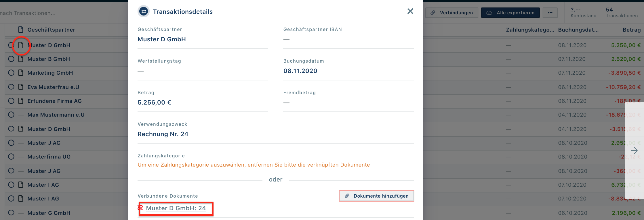Sort by Betrag column header
Screen dimensions: 644x220
click(x=631, y=30)
